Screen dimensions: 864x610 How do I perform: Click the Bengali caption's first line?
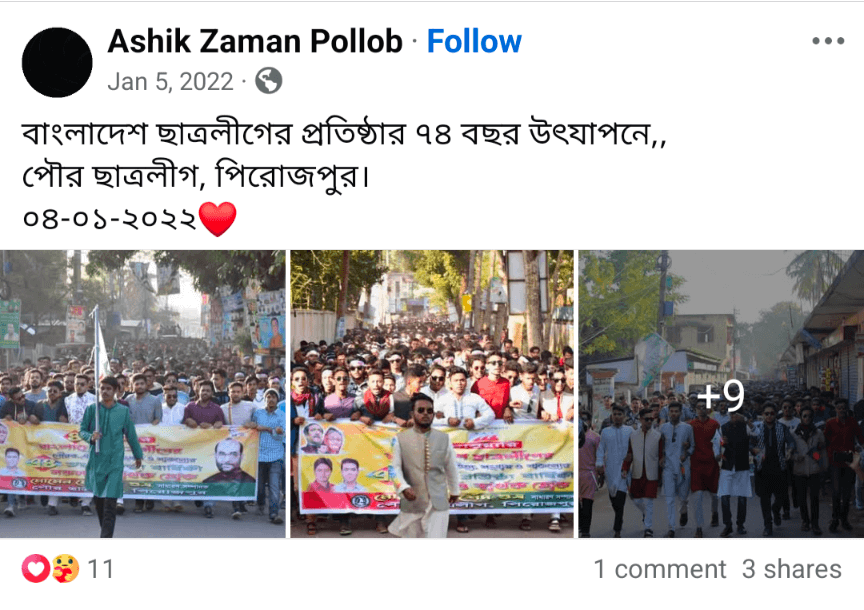(344, 134)
